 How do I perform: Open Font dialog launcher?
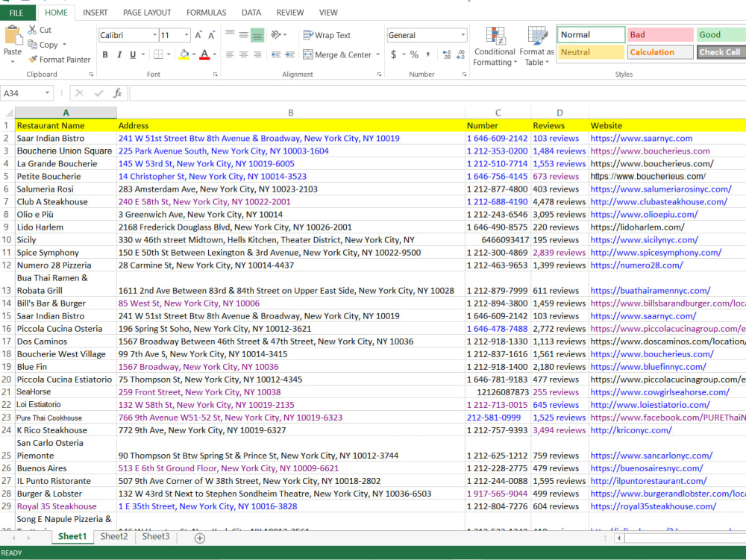pos(215,74)
